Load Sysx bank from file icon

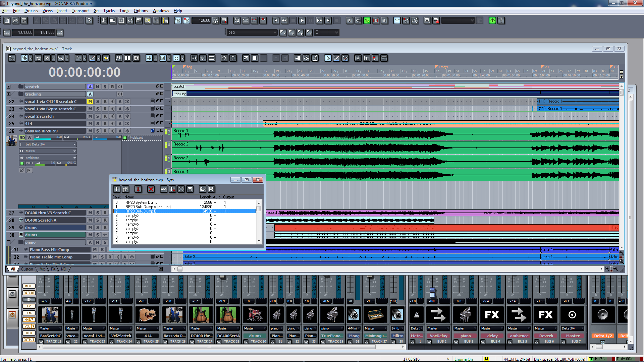(x=203, y=189)
